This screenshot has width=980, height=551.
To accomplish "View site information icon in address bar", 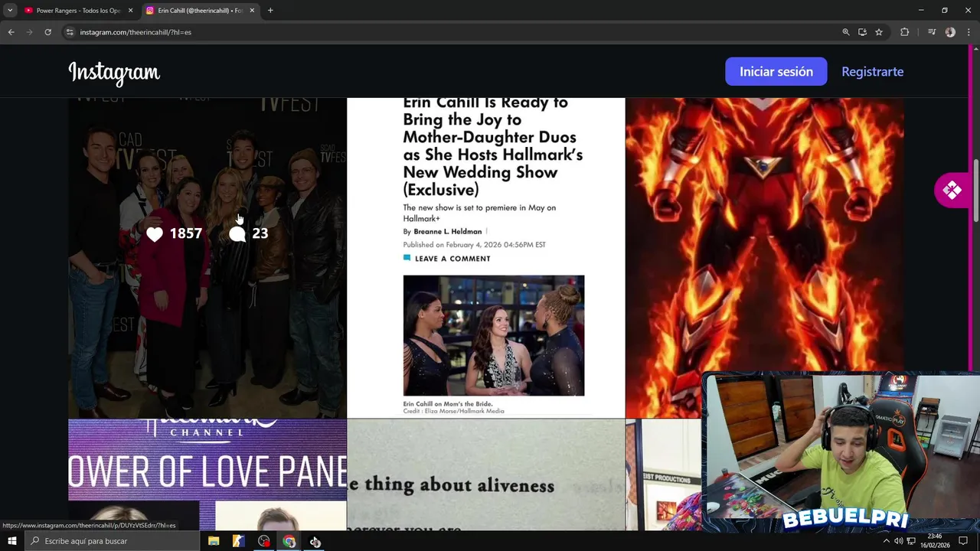I will coord(70,32).
